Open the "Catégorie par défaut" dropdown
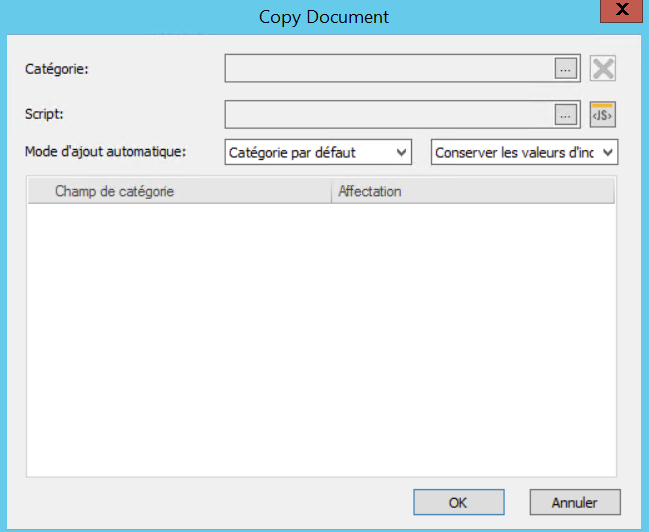This screenshot has width=649, height=532. (x=318, y=152)
